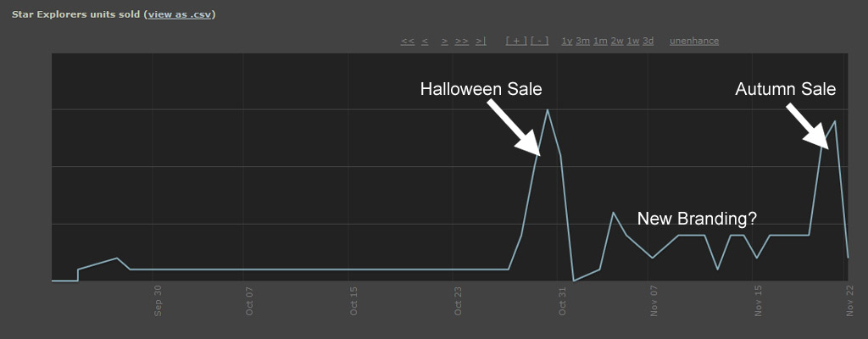The image size is (868, 339).
Task: Open the 'view as .csv' link
Action: click(181, 14)
